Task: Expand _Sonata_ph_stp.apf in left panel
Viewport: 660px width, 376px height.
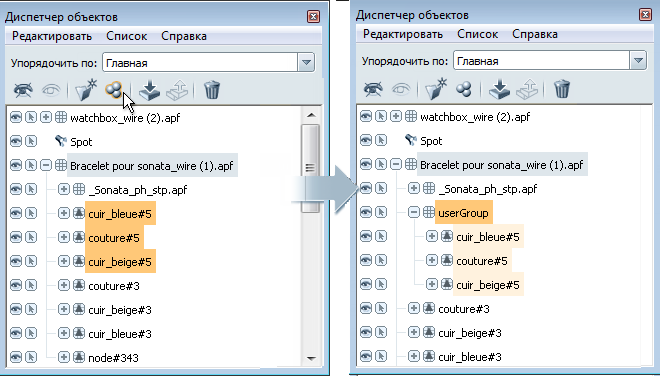Action: (x=64, y=189)
